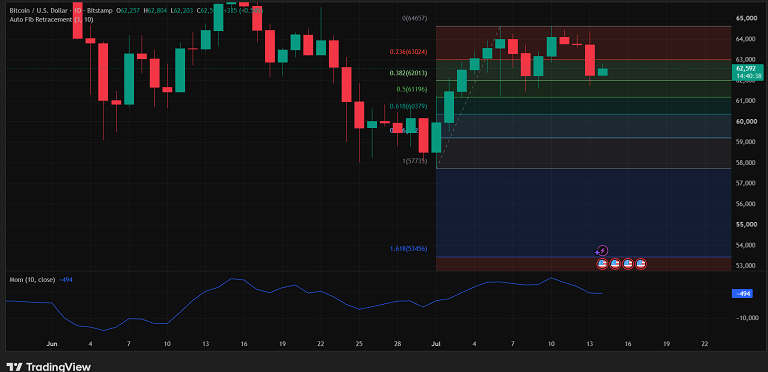Click the blue -494 momentum value tag
Screen dimensions: 768x372
(742, 294)
